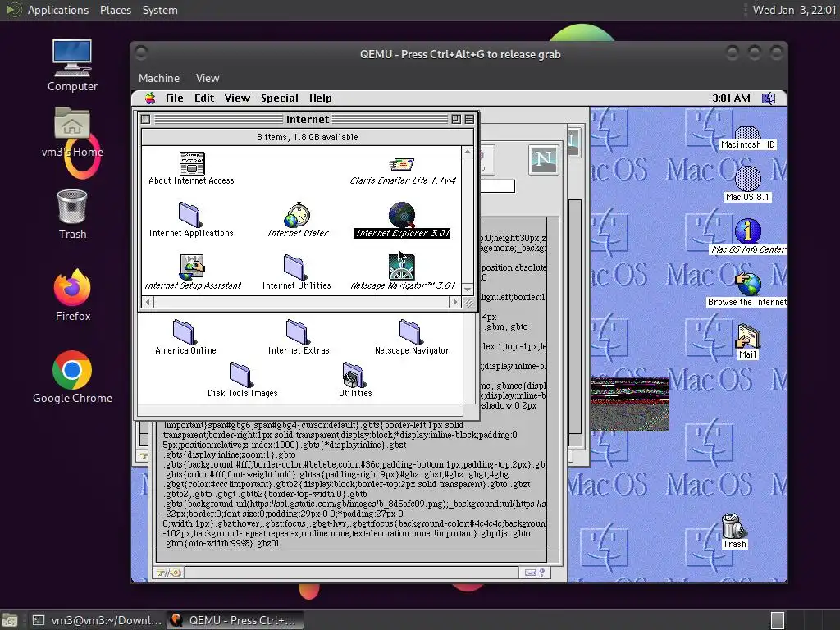Image resolution: width=840 pixels, height=630 pixels.
Task: Open Mac OS View menu
Action: point(237,98)
